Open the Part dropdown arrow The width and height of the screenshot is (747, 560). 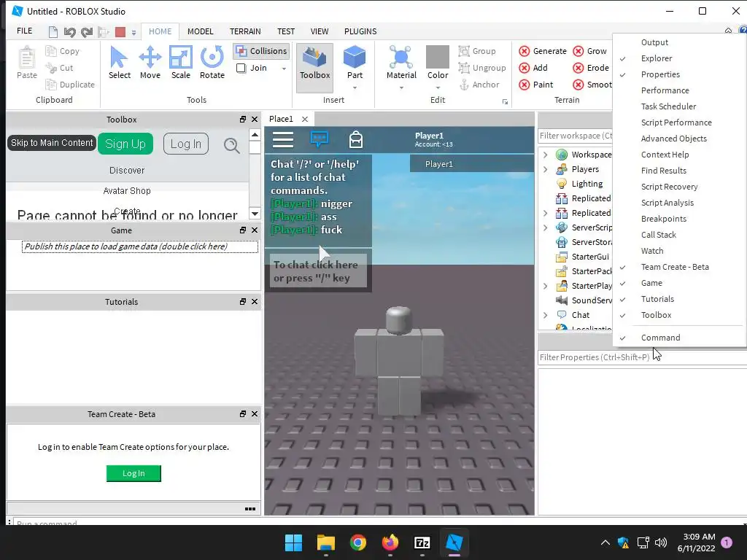[x=355, y=87]
